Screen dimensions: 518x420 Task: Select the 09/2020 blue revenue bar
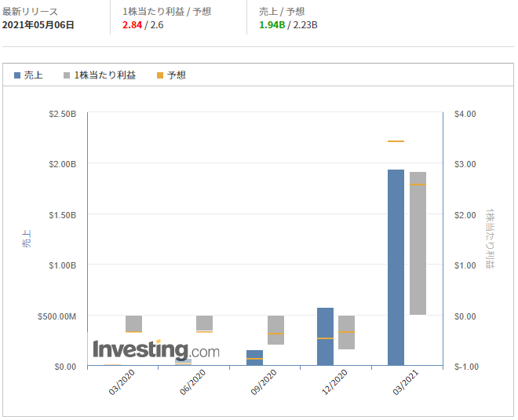tap(255, 357)
